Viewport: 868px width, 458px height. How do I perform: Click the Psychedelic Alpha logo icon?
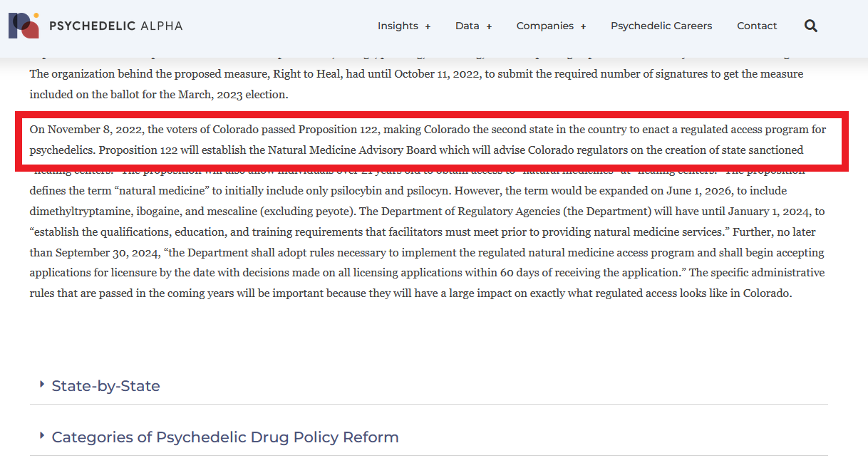click(x=24, y=26)
